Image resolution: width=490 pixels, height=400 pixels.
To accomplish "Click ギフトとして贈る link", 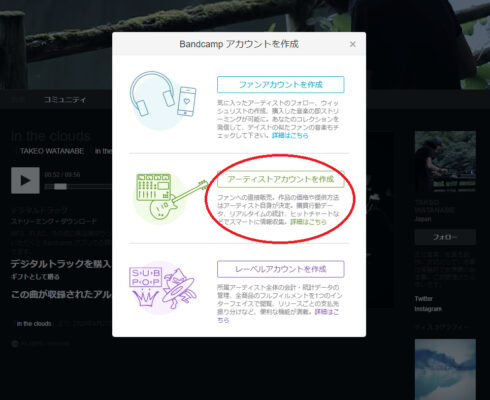I will (35, 277).
